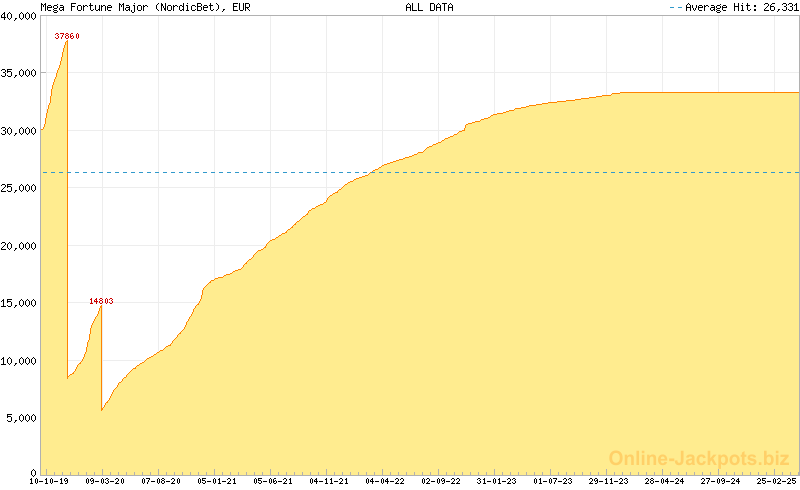Screen dimensions: 800x490
Task: Click the 05-01-21 date tick label
Action: 217,481
